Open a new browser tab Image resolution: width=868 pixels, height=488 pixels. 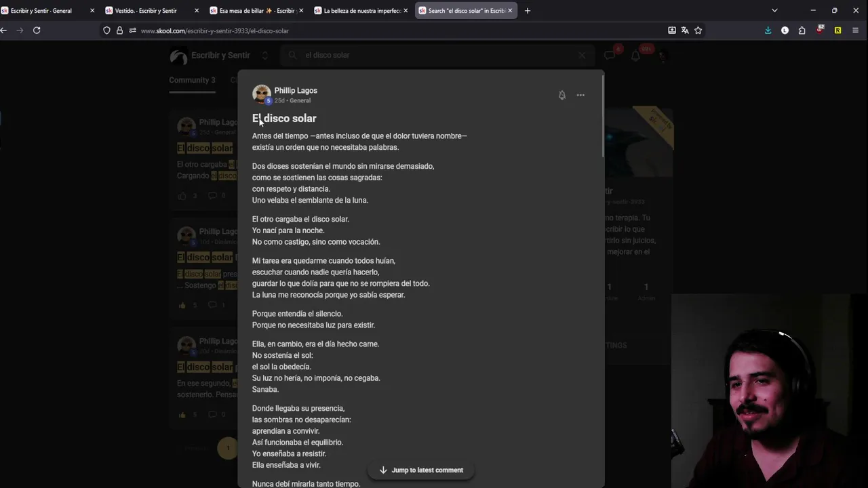click(528, 10)
